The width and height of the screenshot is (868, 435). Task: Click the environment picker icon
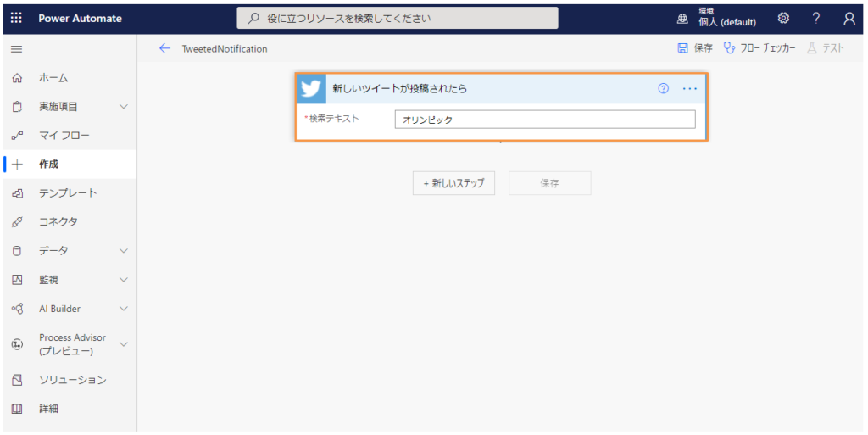click(682, 19)
